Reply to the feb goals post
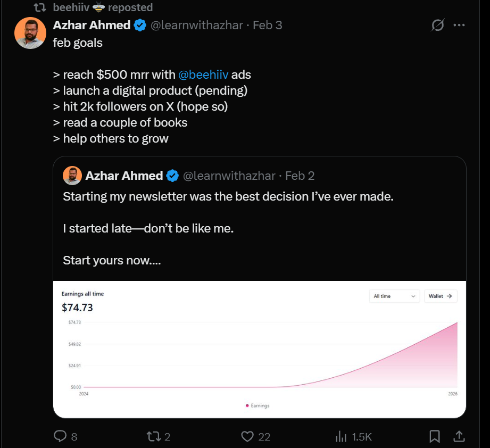The height and width of the screenshot is (448, 490). (60, 436)
